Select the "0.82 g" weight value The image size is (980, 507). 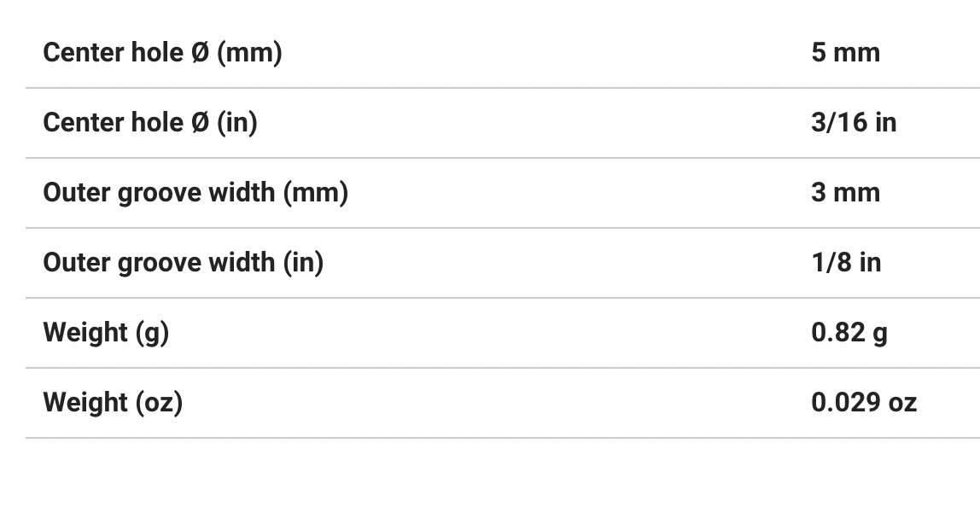(x=849, y=333)
